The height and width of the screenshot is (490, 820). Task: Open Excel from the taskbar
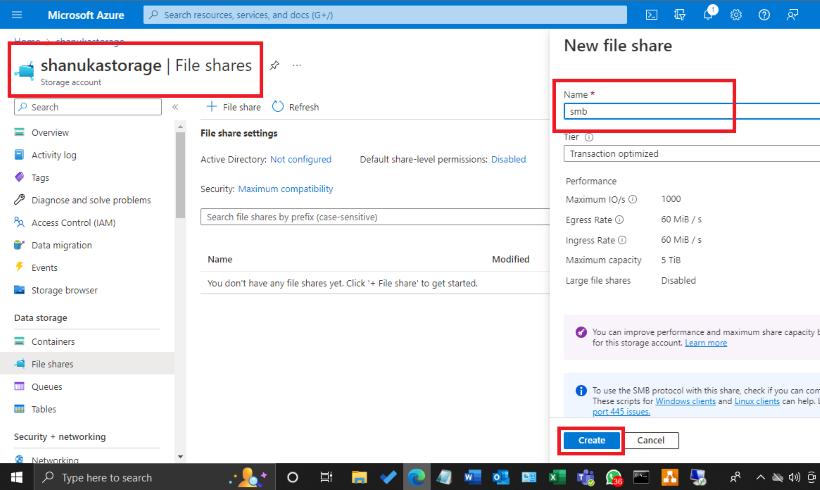click(x=557, y=477)
